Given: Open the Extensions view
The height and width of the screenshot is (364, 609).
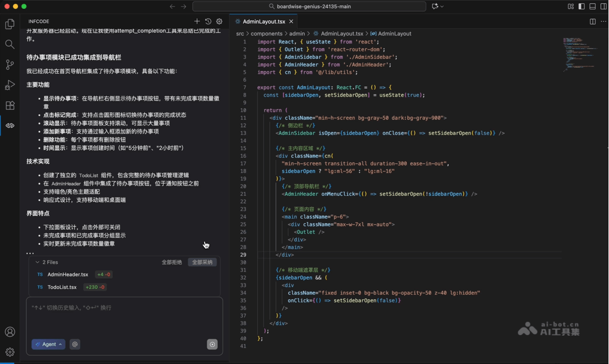Looking at the screenshot, I should click(9, 106).
